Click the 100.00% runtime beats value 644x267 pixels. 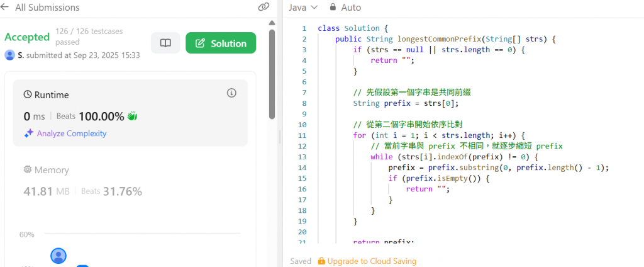(x=101, y=116)
